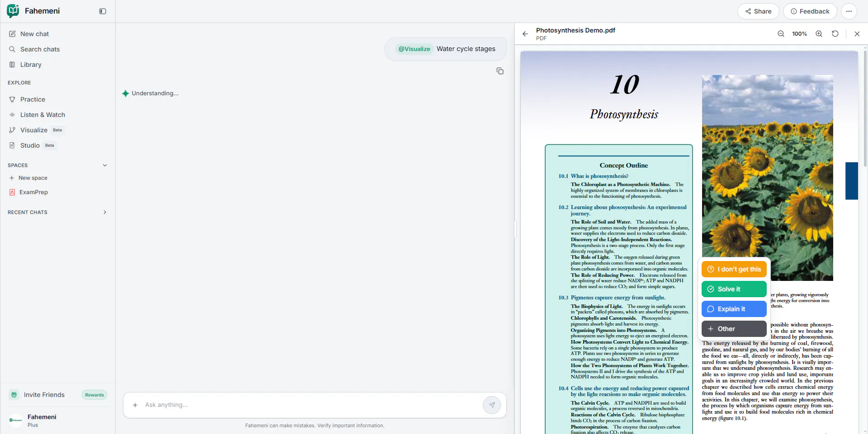The width and height of the screenshot is (868, 434).
Task: Click the plus attachment icon in input
Action: 135,405
